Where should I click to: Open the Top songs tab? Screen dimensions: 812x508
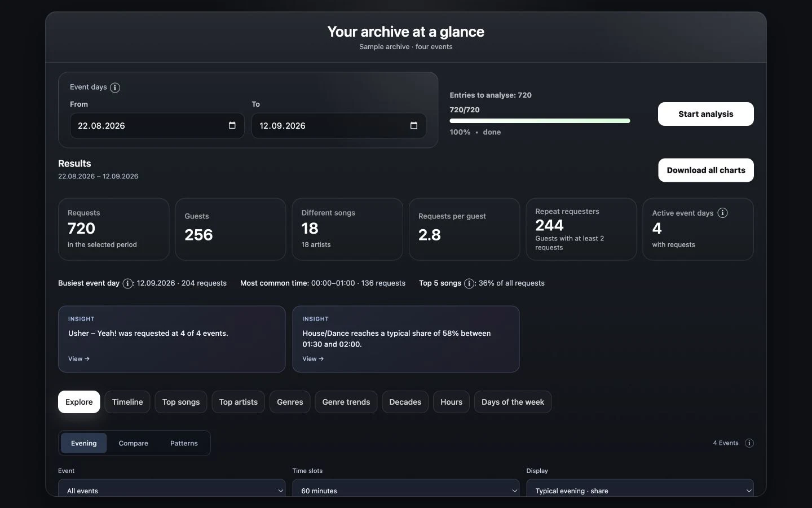pyautogui.click(x=181, y=402)
